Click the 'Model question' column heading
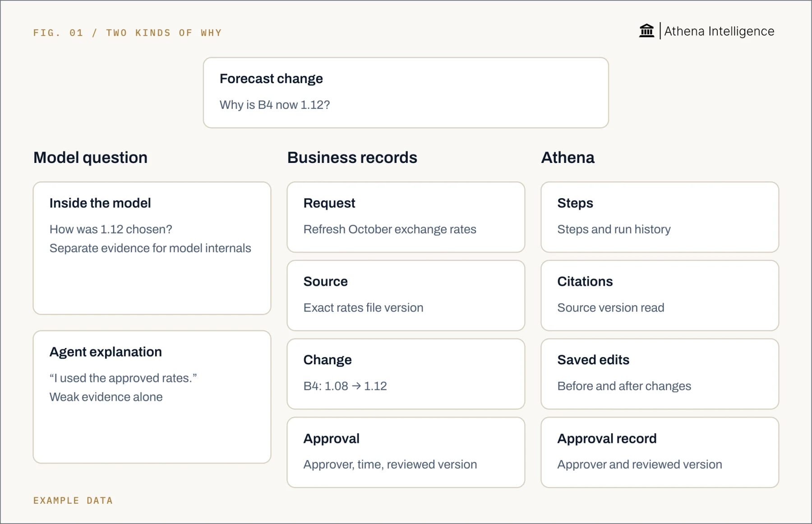 tap(90, 158)
